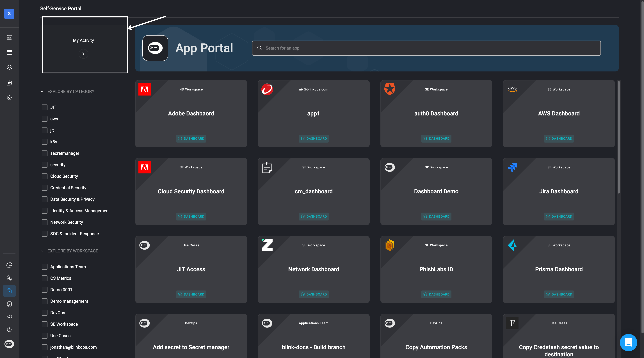The image size is (644, 358).
Task: Click the highlighted self-service portal sidebar icon
Action: 9,291
